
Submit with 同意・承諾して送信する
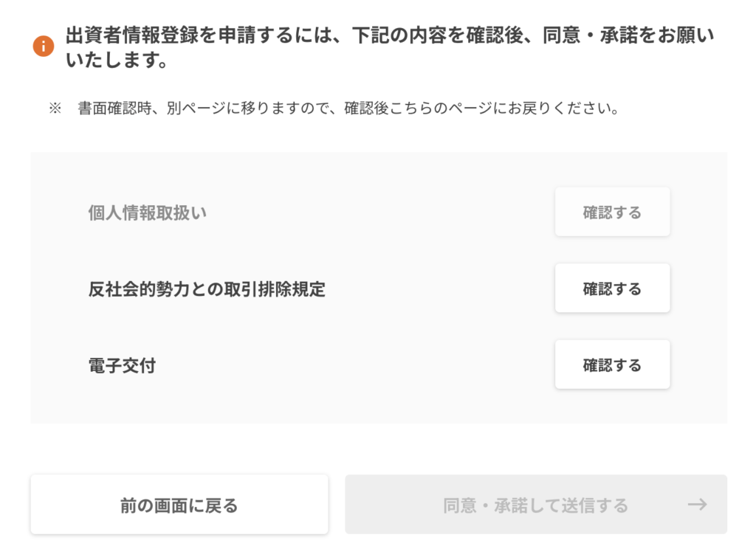(x=536, y=505)
